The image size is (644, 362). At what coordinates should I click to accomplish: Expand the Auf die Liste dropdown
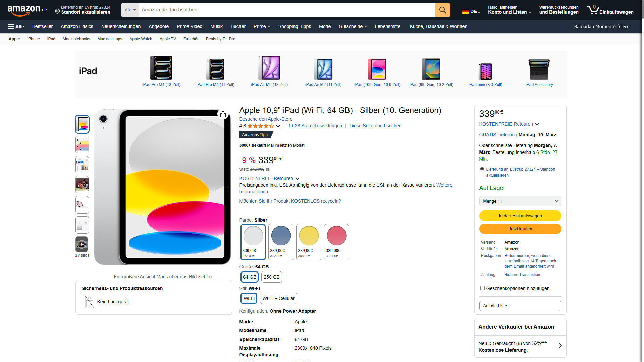click(520, 306)
